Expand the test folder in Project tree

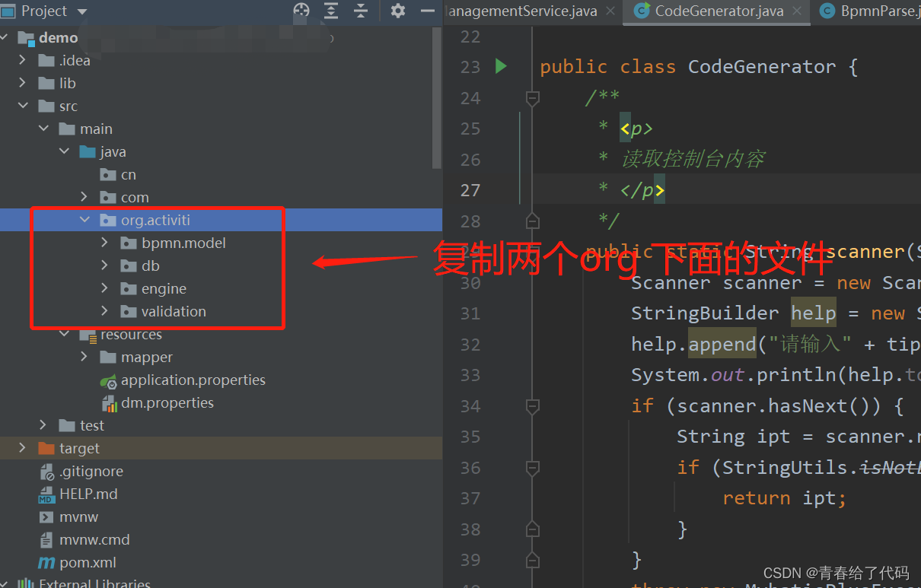(x=43, y=425)
